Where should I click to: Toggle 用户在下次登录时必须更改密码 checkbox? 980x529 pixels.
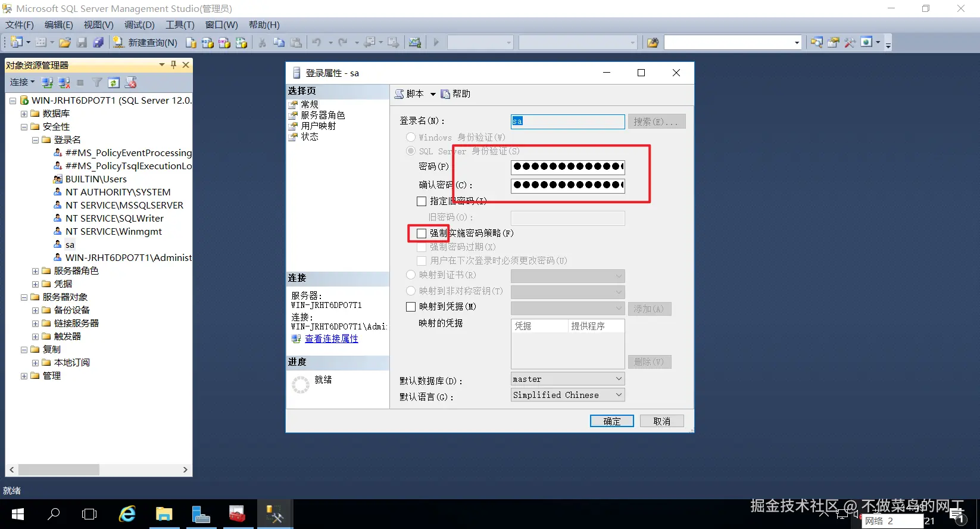click(422, 260)
